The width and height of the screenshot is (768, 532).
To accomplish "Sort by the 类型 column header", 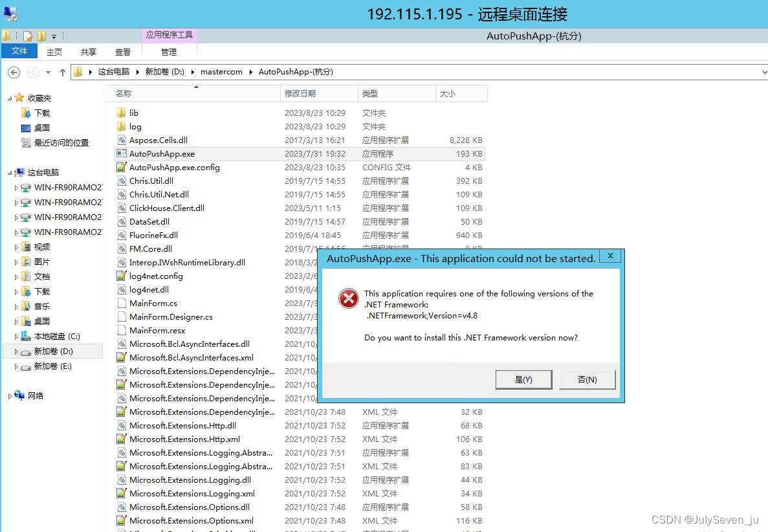I will 397,94.
